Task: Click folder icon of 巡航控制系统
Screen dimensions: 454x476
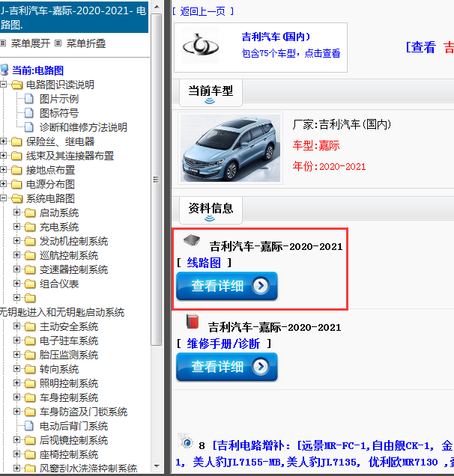Action: (x=30, y=256)
